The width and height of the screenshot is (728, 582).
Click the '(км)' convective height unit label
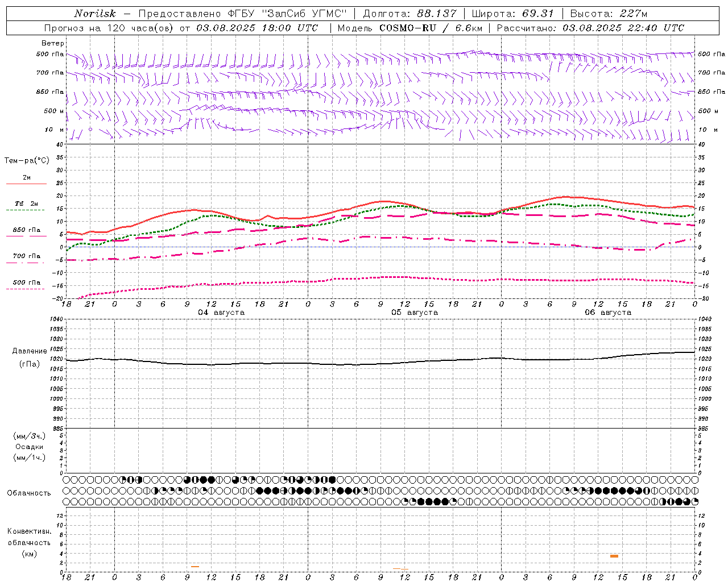[29, 554]
